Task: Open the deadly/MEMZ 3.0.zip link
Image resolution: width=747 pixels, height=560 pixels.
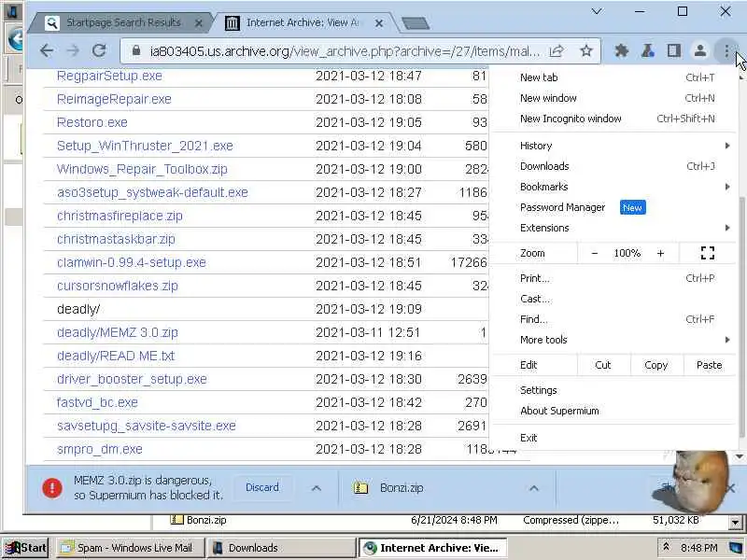Action: [x=118, y=332]
